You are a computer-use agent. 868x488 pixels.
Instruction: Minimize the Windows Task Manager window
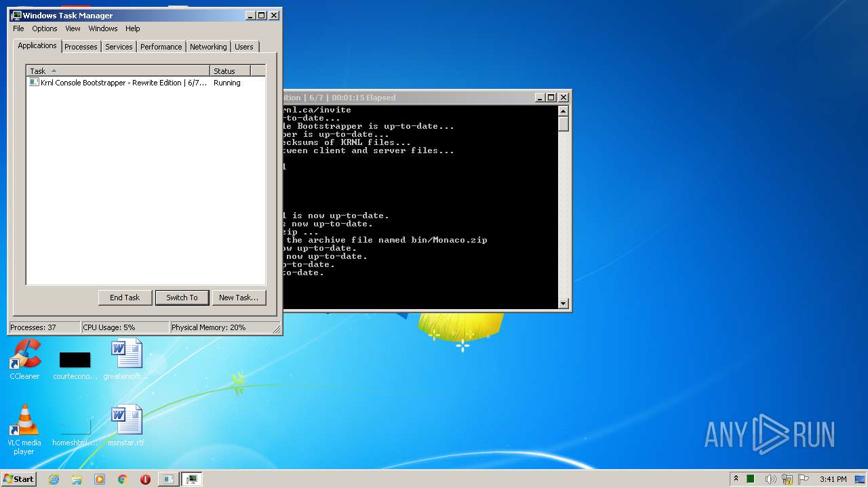250,15
